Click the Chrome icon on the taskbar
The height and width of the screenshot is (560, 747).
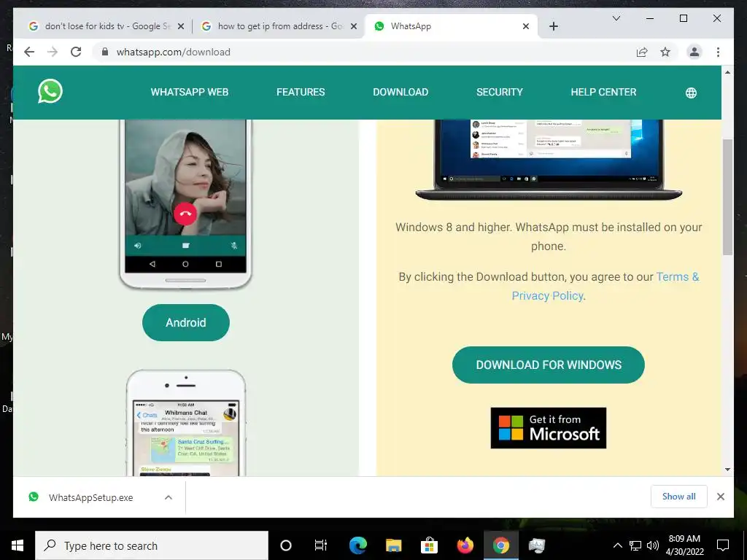500,545
